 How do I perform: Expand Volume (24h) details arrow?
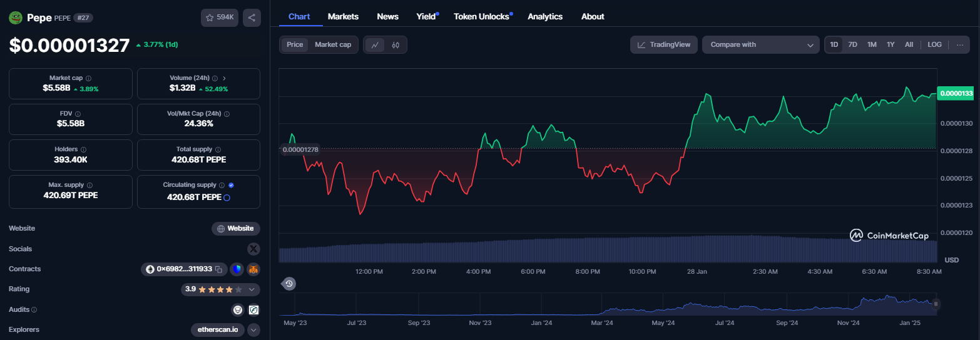click(x=225, y=78)
